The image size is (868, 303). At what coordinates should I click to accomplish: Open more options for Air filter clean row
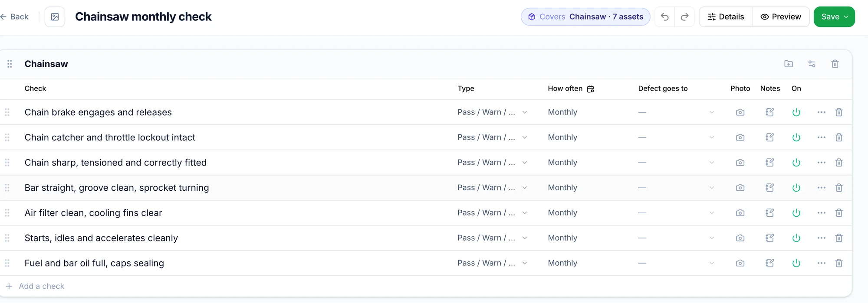[821, 213]
